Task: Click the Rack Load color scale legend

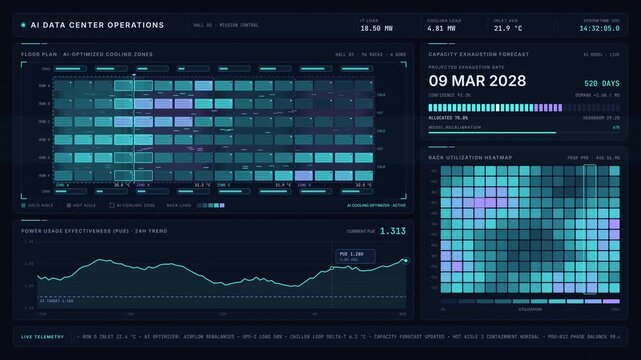Action: tap(211, 205)
